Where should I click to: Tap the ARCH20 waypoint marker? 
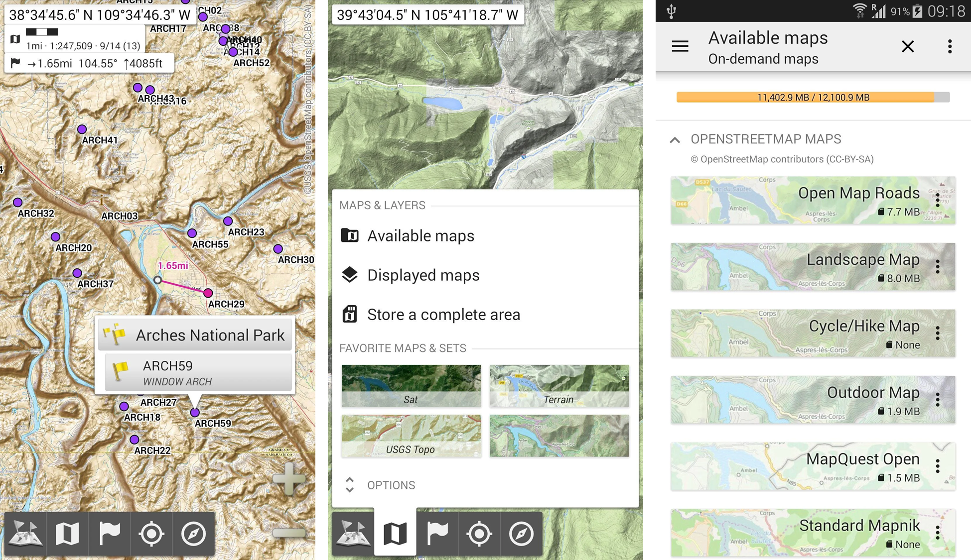pos(56,237)
